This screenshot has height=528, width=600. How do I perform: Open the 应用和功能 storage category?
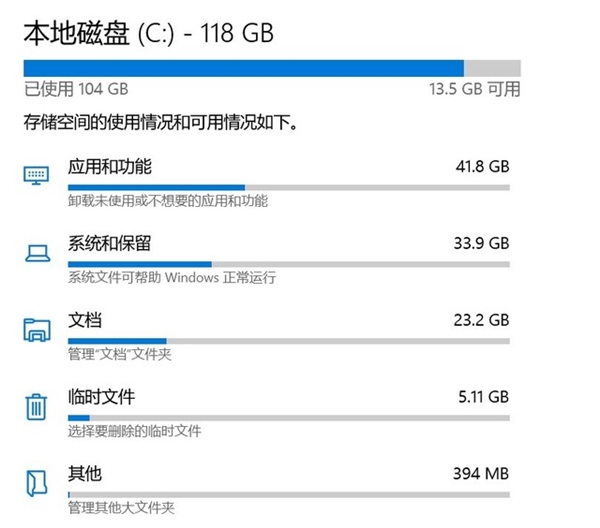[110, 164]
